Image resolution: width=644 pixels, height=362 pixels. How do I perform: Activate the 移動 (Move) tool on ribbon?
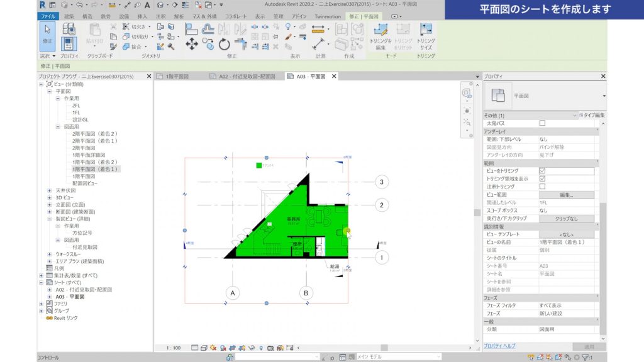(192, 43)
